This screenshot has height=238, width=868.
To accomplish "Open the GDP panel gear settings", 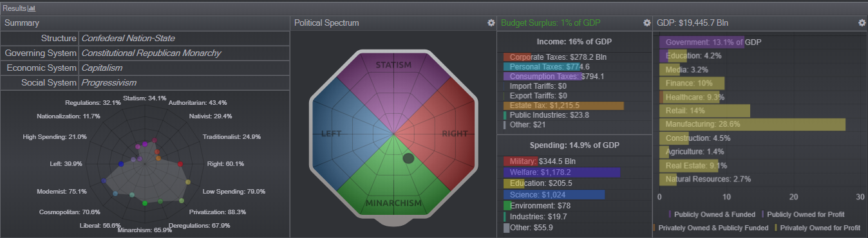I will pyautogui.click(x=862, y=23).
